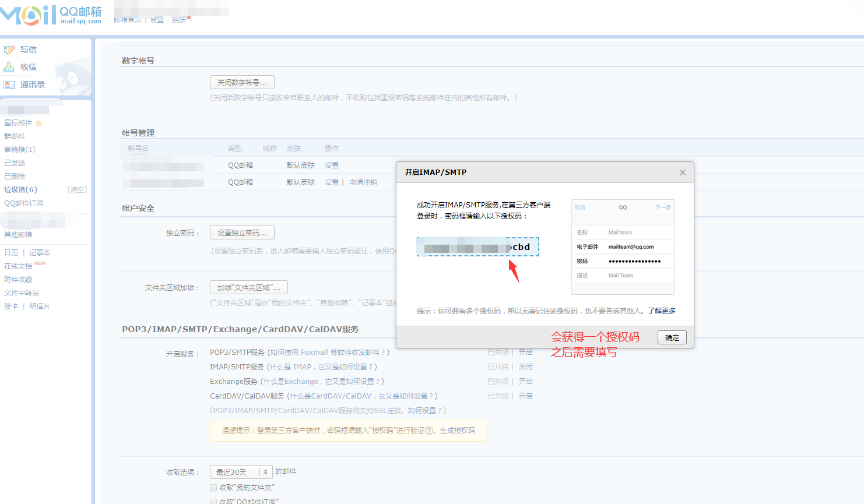This screenshot has width=864, height=504.
Task: Click help icon in authorization code tip
Action: [x=429, y=431]
